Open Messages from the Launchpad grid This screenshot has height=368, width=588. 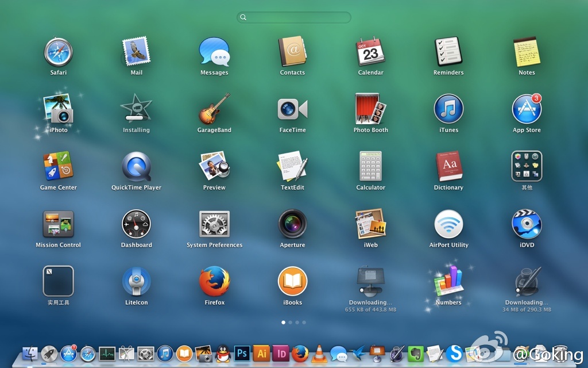(x=214, y=52)
